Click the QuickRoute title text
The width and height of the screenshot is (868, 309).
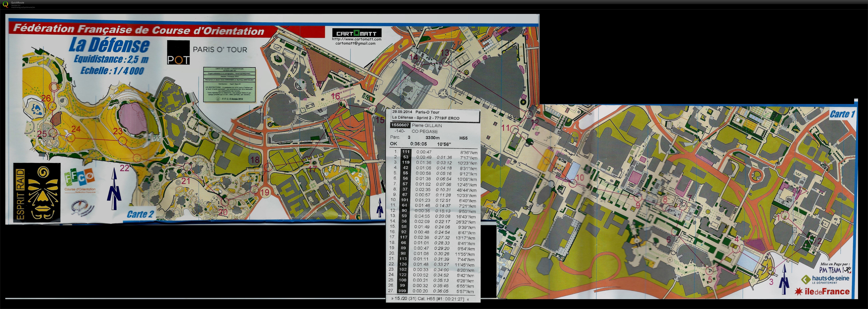[x=17, y=3]
